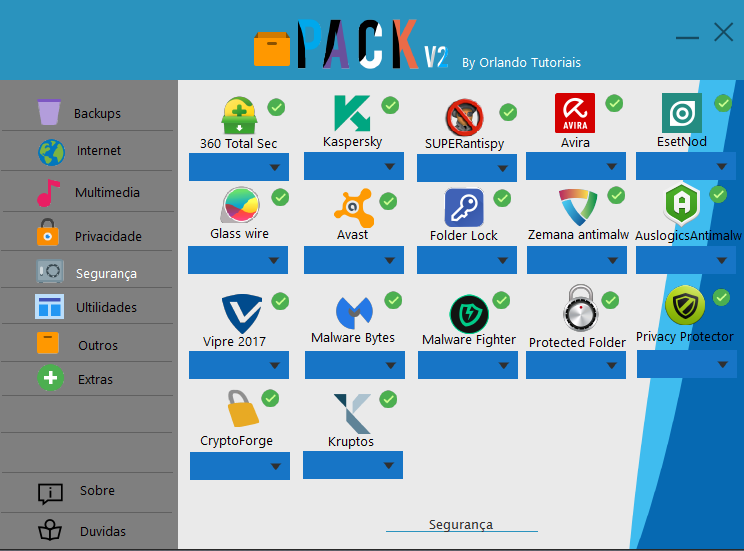
Task: Click the 360 Total Security icon
Action: 239,116
